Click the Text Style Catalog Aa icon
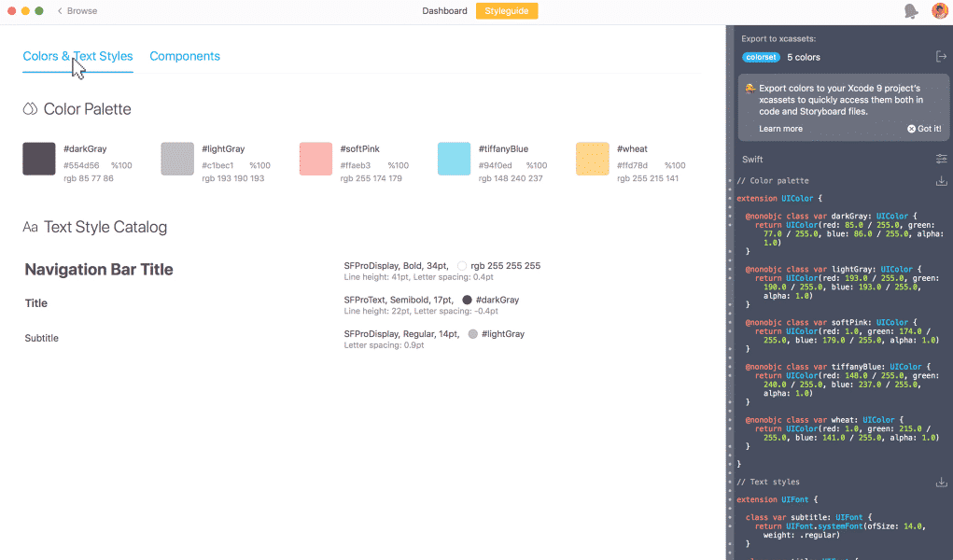The height and width of the screenshot is (560, 953). coord(30,228)
